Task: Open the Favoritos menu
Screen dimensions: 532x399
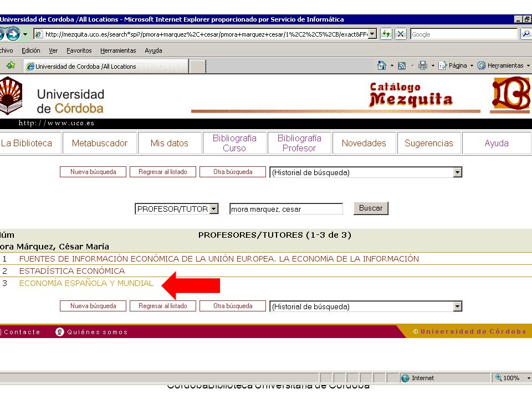Action: (79, 50)
